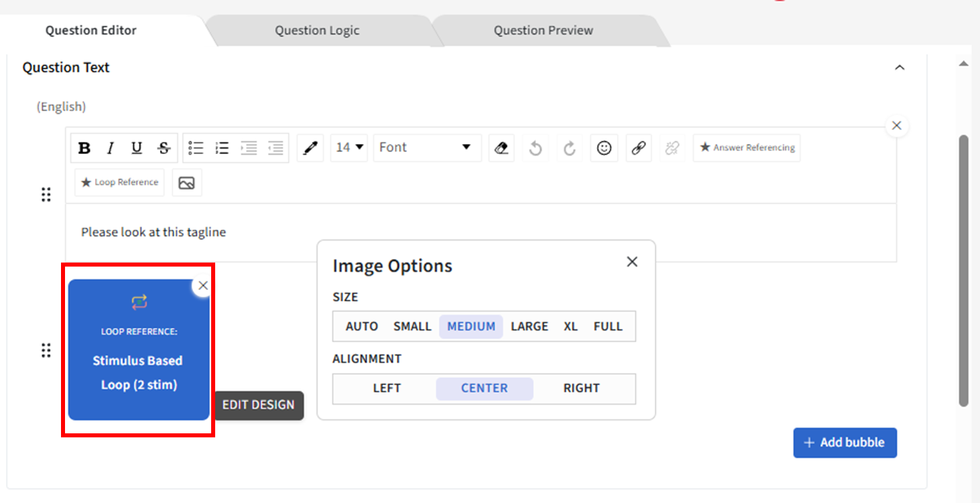The image size is (980, 503).
Task: Toggle bold formatting in the toolbar
Action: click(84, 148)
